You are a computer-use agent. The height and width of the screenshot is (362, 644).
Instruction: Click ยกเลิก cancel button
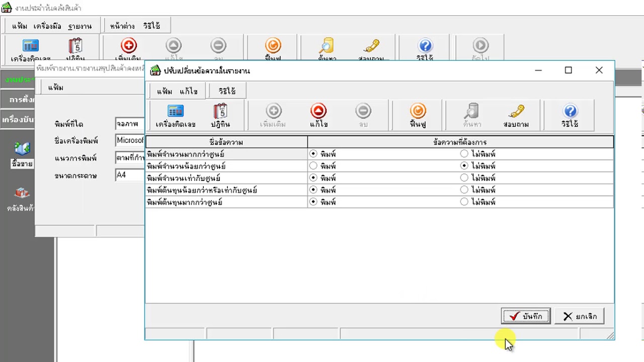[x=579, y=316]
